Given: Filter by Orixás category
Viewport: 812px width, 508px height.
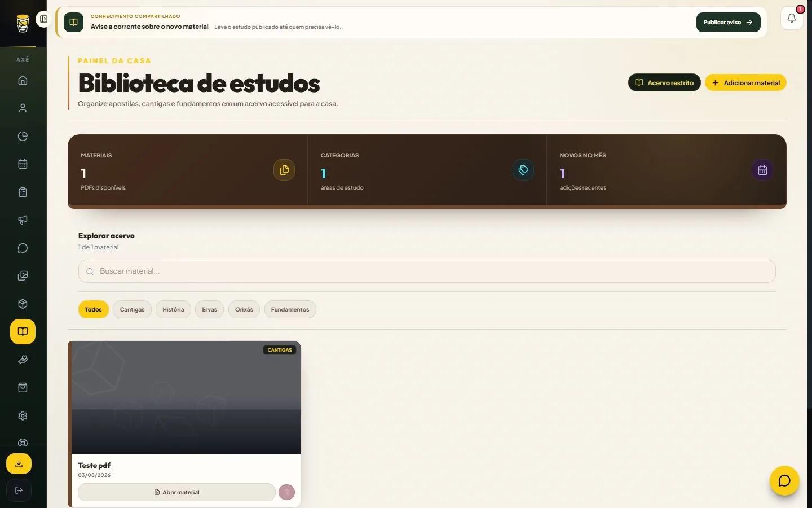Looking at the screenshot, I should coord(244,309).
